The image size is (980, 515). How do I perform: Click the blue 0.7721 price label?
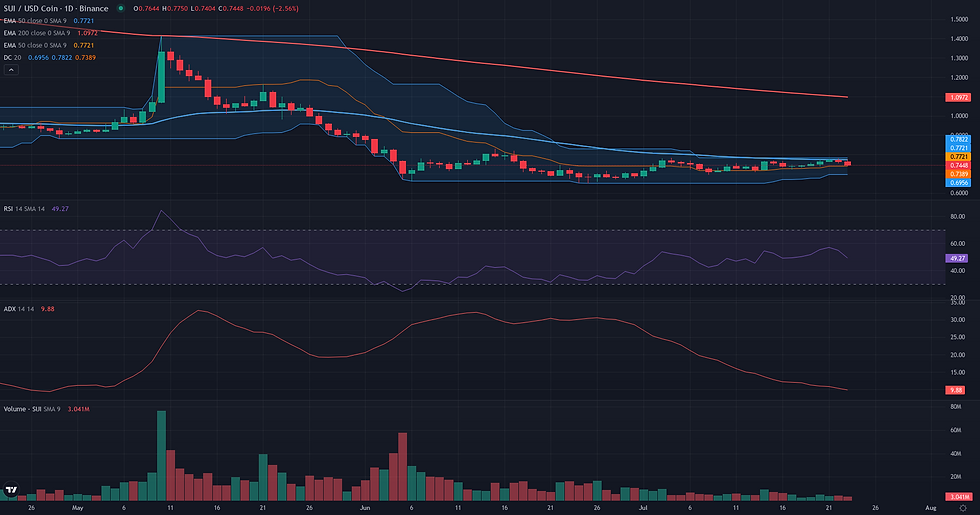pos(959,148)
